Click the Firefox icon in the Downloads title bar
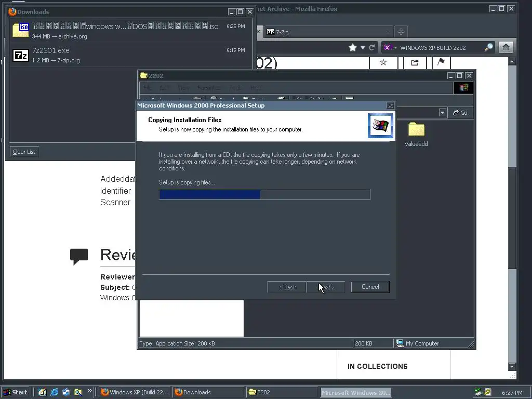This screenshot has width=532, height=399. coord(12,11)
